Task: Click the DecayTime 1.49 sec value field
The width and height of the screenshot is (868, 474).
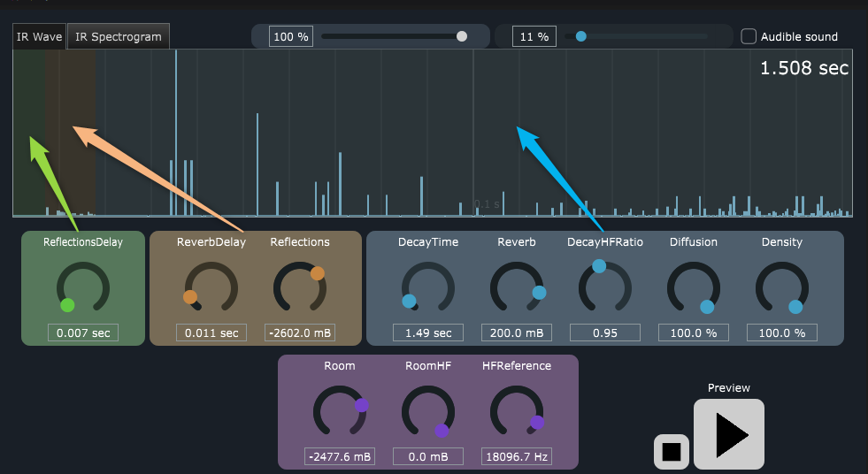Action: (x=428, y=333)
